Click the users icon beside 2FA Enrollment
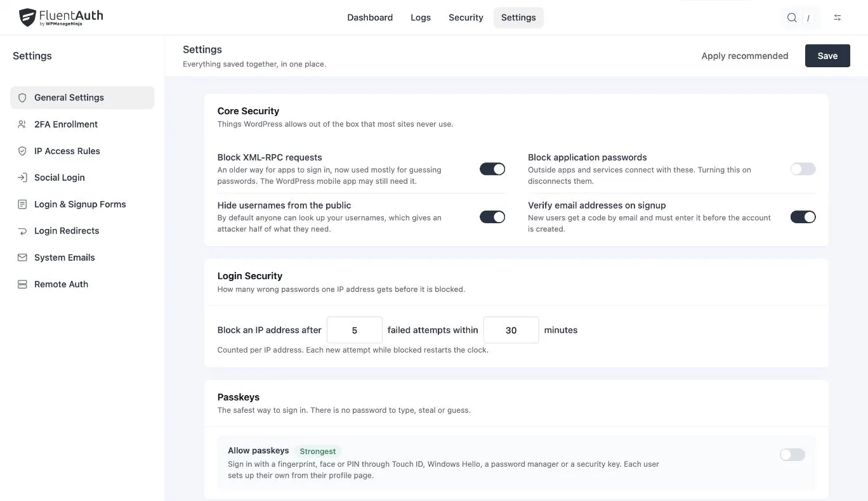The width and height of the screenshot is (868, 501). (22, 124)
